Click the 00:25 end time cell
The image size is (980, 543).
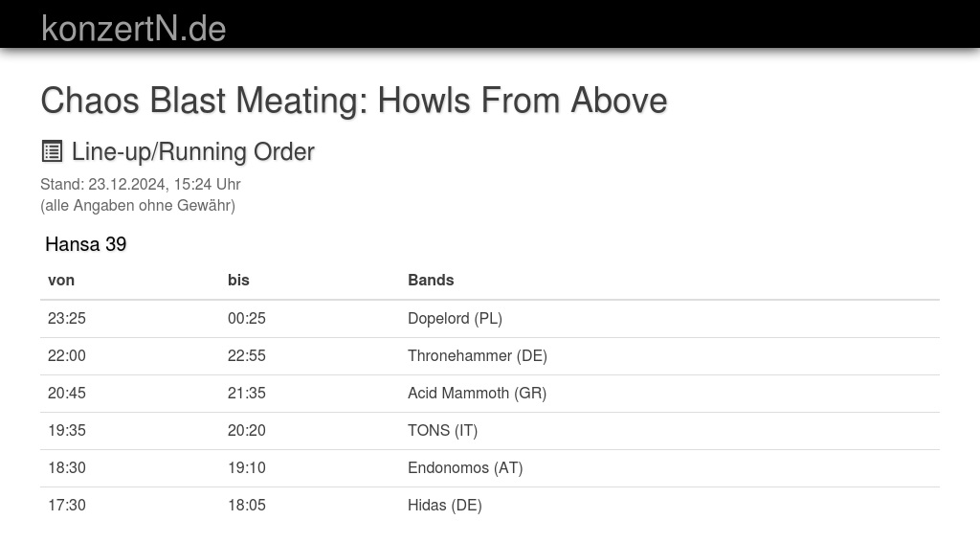247,318
